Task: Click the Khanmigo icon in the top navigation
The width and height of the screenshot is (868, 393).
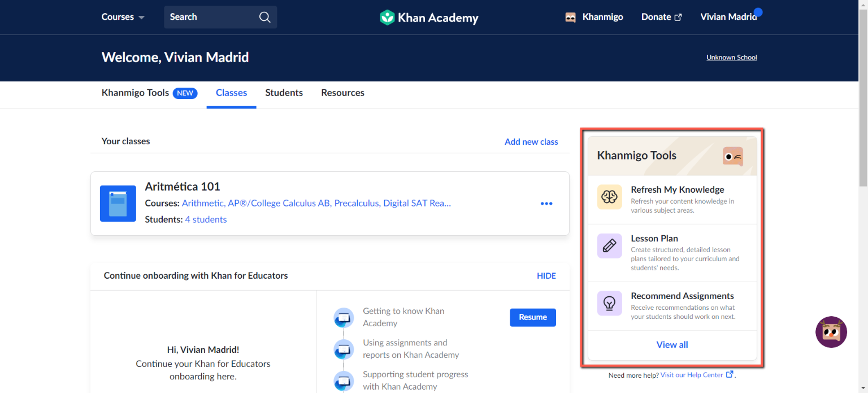Action: pyautogui.click(x=571, y=17)
